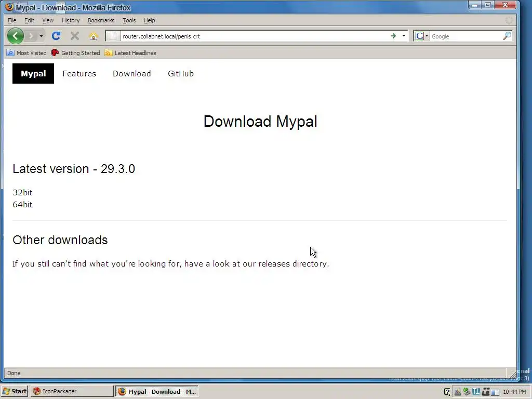Image resolution: width=532 pixels, height=399 pixels.
Task: Open the Getting Started bookmark
Action: tap(75, 53)
